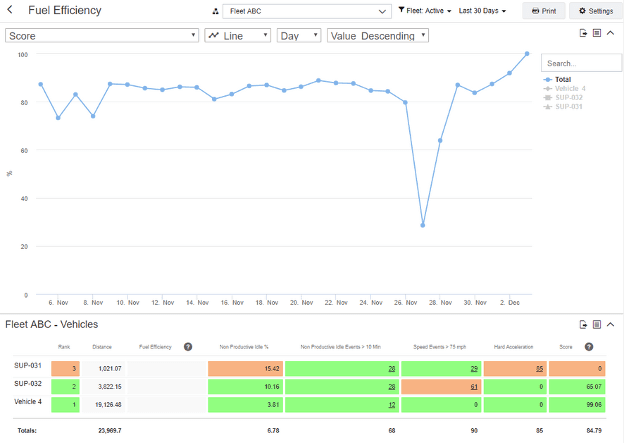Screen dimensions: 624x444
Task: Click the Score column help icon
Action: tap(588, 347)
